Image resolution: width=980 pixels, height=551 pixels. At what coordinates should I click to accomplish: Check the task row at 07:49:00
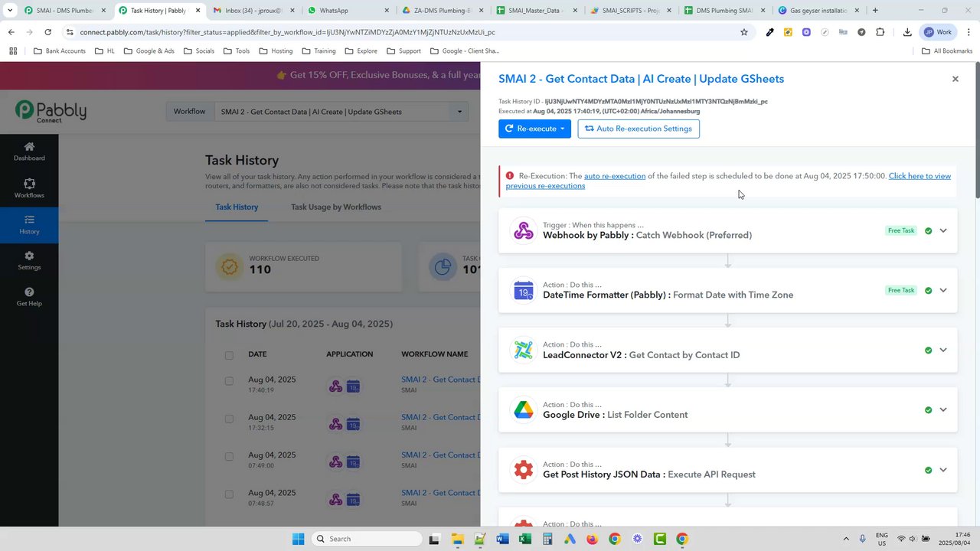tap(229, 456)
